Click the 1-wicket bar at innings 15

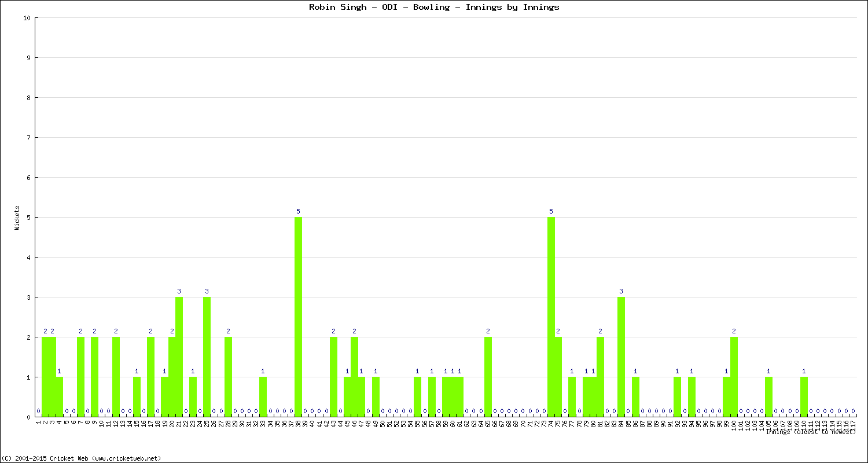tap(137, 397)
